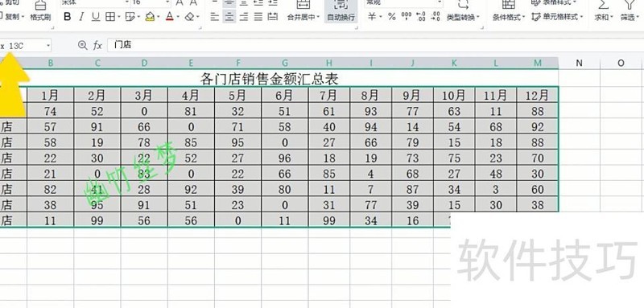Open the alignment group dialog launcher
The image size is (644, 308).
click(356, 27)
